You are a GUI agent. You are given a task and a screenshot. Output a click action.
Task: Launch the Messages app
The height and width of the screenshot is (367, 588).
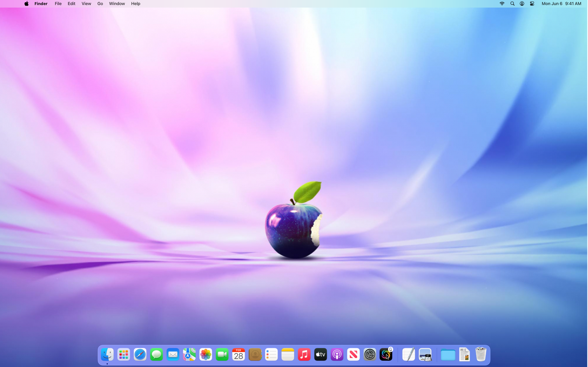pyautogui.click(x=156, y=355)
